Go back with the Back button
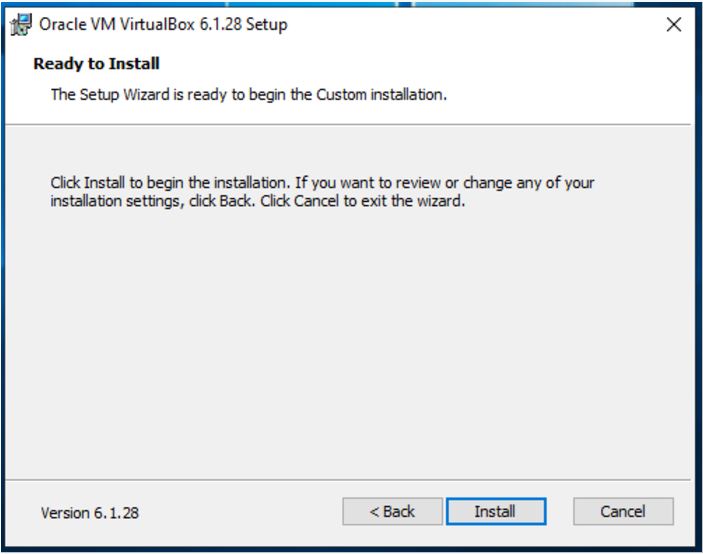The width and height of the screenshot is (703, 554). point(392,512)
